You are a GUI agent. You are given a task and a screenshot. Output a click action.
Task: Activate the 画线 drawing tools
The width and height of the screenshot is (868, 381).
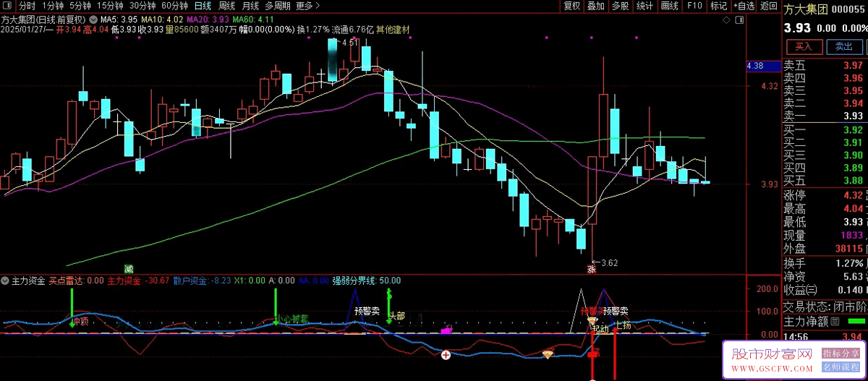[x=669, y=5]
